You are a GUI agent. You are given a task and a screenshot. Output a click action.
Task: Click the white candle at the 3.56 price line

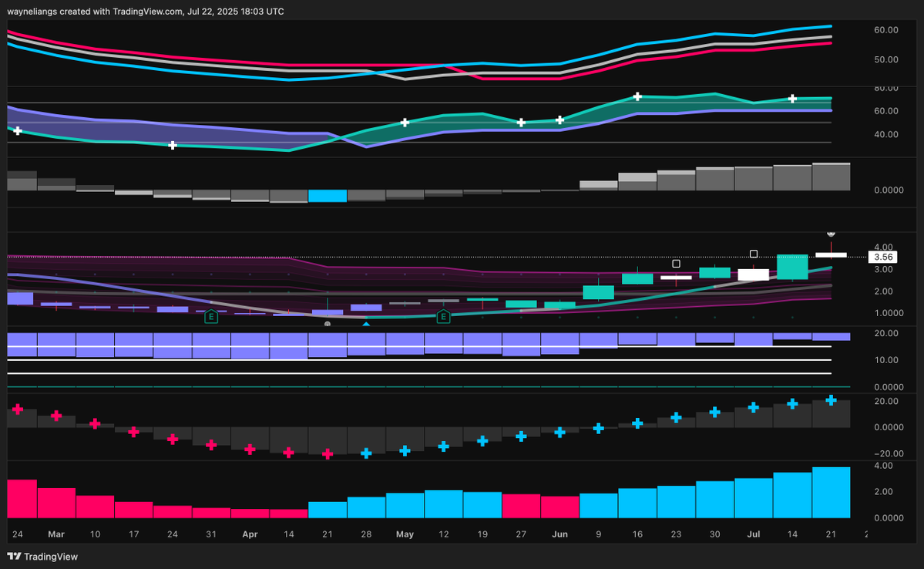coord(831,254)
